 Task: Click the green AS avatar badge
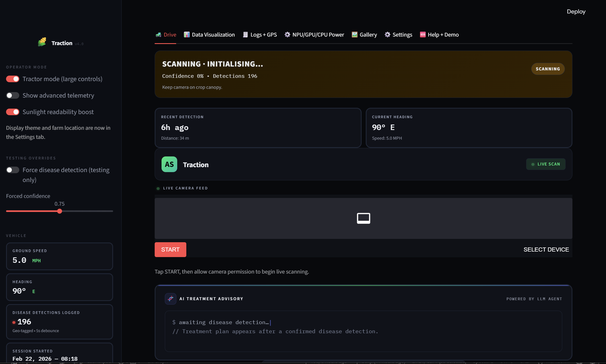point(169,164)
